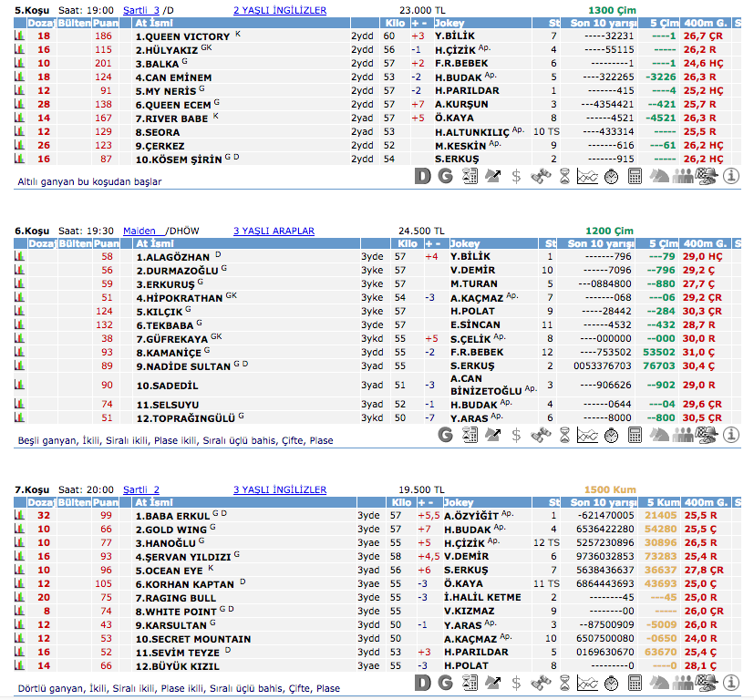The image size is (754, 700).
Task: Click the G icon under race 6
Action: tap(445, 435)
